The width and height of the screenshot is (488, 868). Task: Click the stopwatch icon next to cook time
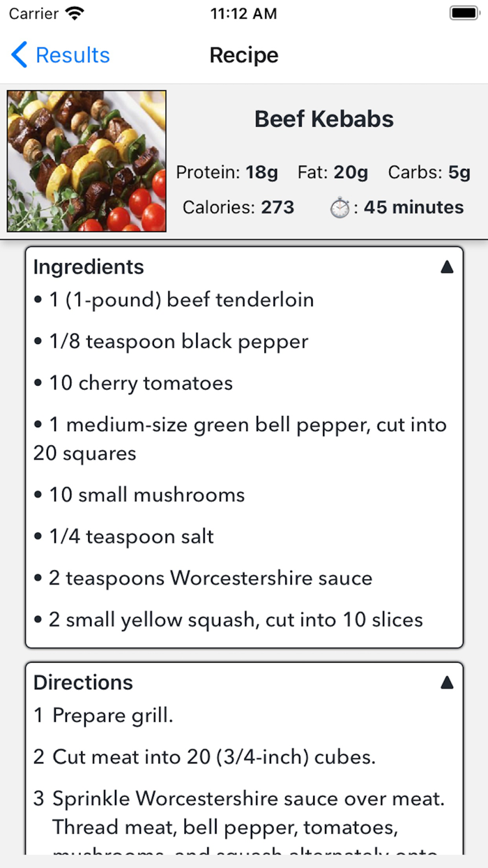(340, 207)
